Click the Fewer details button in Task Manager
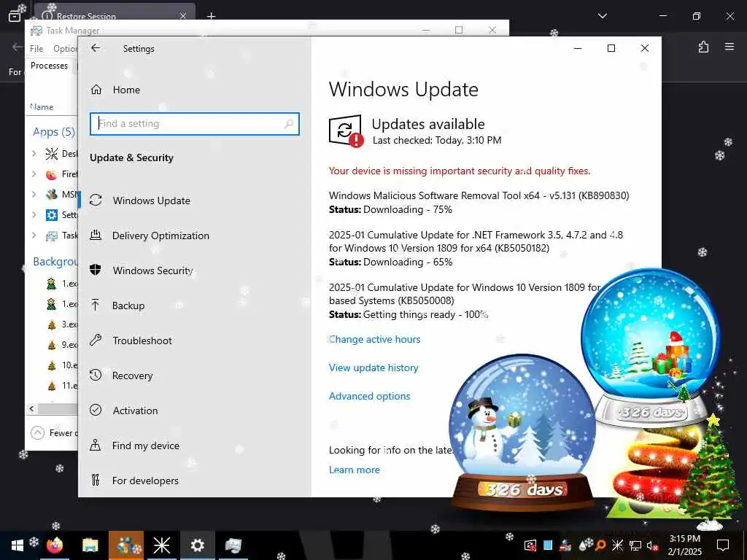The width and height of the screenshot is (747, 560). point(53,433)
